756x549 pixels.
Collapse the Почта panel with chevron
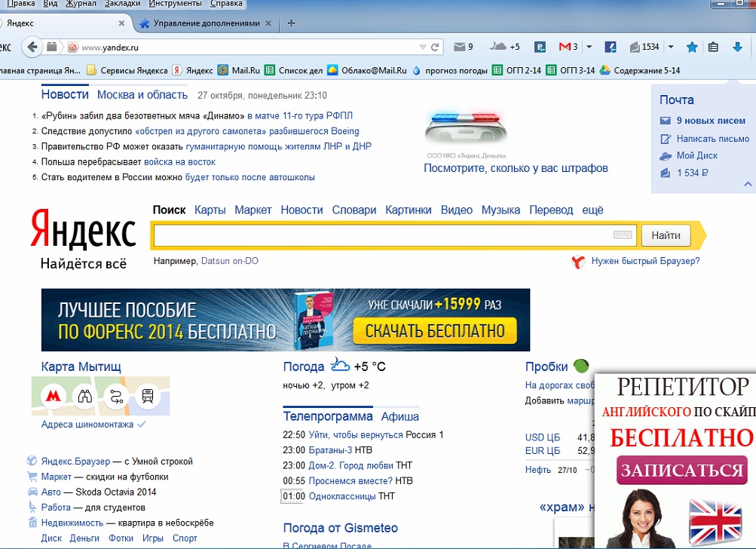(748, 184)
